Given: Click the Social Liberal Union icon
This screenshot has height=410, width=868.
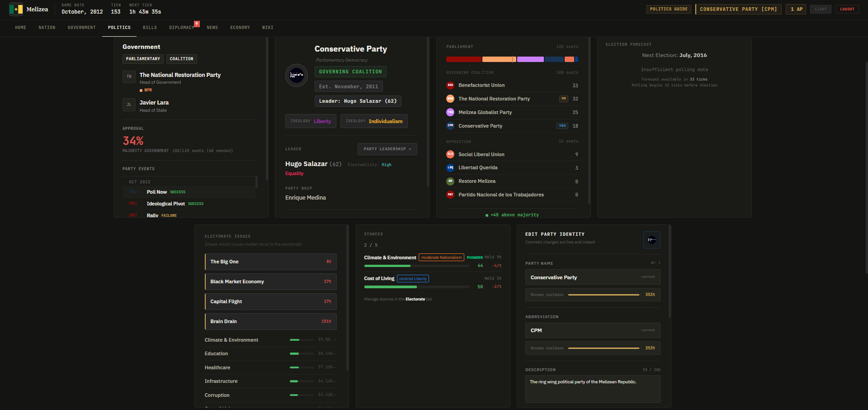Looking at the screenshot, I should [x=450, y=154].
